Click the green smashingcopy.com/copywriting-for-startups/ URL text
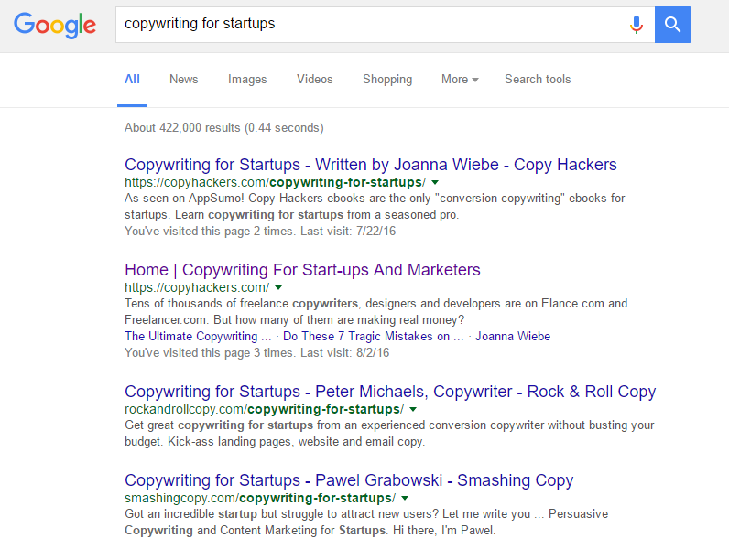 260,499
